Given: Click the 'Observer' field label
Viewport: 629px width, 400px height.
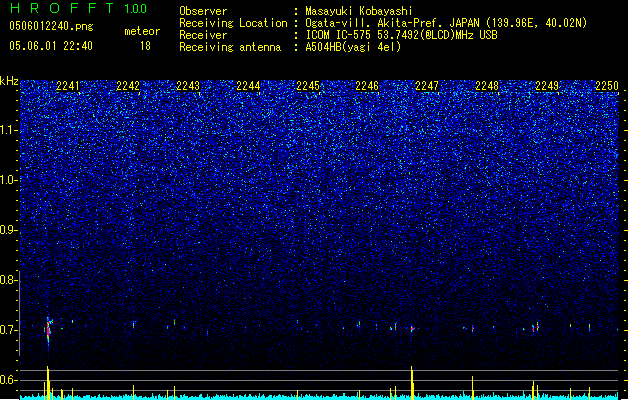Looking at the screenshot, I should point(203,11).
